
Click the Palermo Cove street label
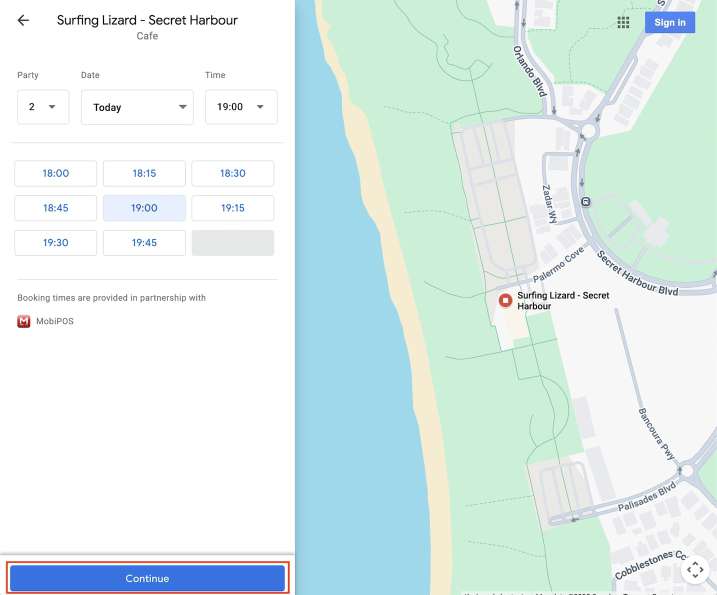558,264
